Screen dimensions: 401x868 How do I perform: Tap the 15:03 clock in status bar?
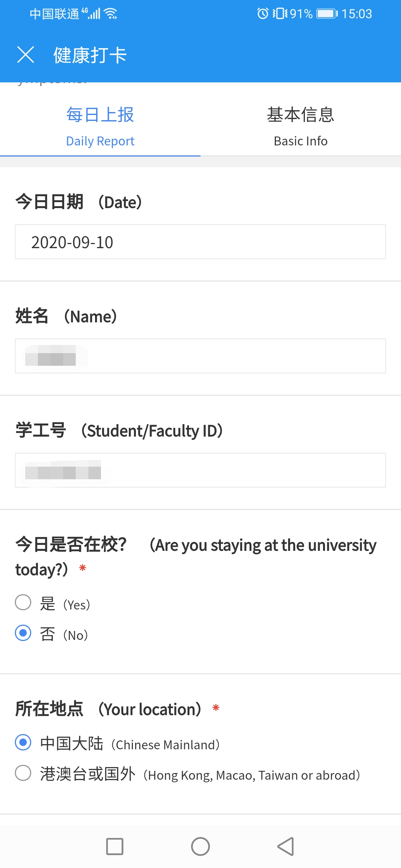coord(356,14)
